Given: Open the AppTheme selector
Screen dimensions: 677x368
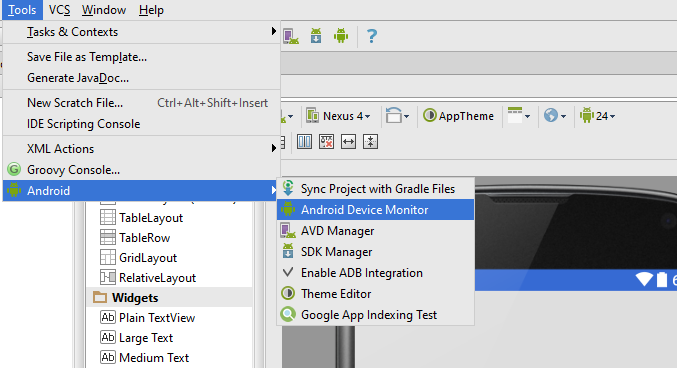Looking at the screenshot, I should point(459,116).
